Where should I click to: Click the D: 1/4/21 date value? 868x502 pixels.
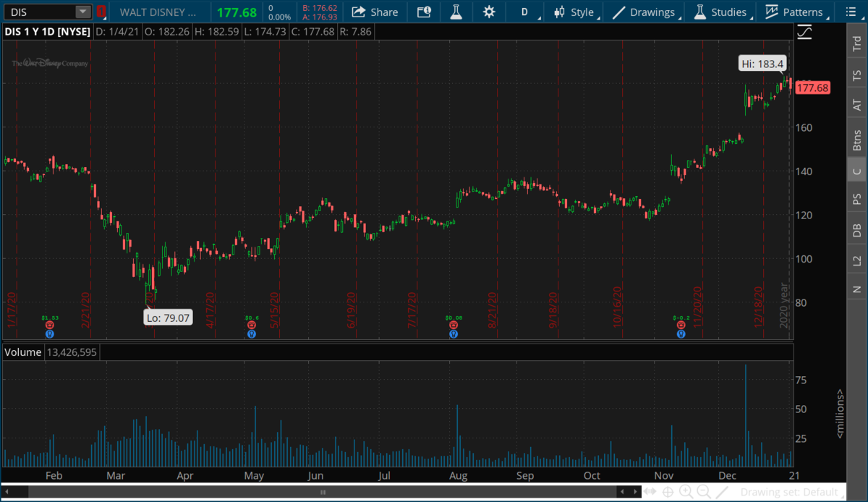pyautogui.click(x=117, y=32)
